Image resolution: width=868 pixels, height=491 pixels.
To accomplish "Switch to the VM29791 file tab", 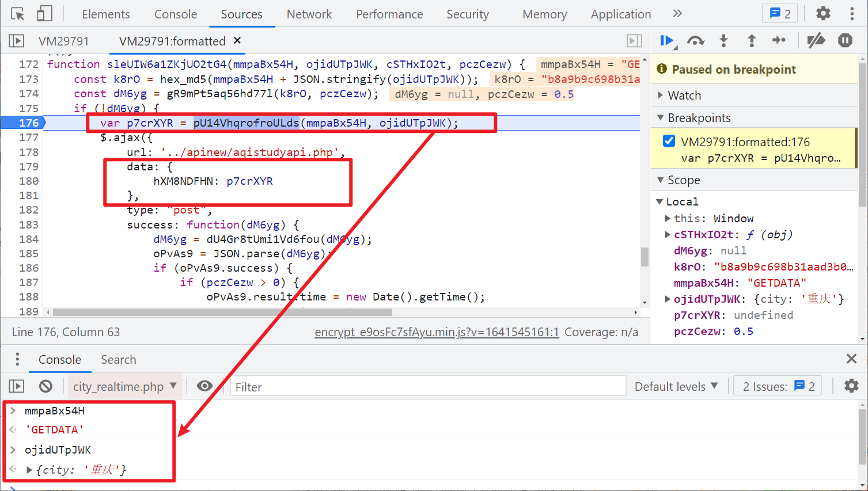I will point(64,41).
